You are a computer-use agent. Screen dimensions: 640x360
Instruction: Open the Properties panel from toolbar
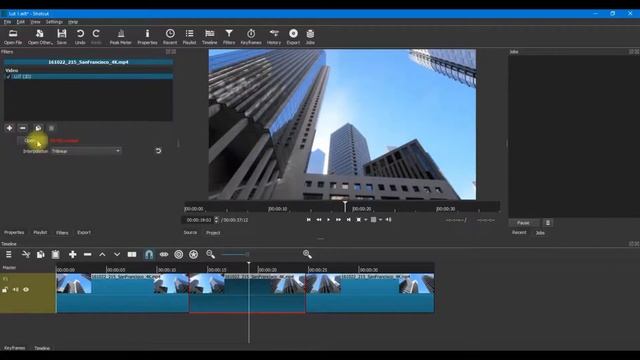147,36
